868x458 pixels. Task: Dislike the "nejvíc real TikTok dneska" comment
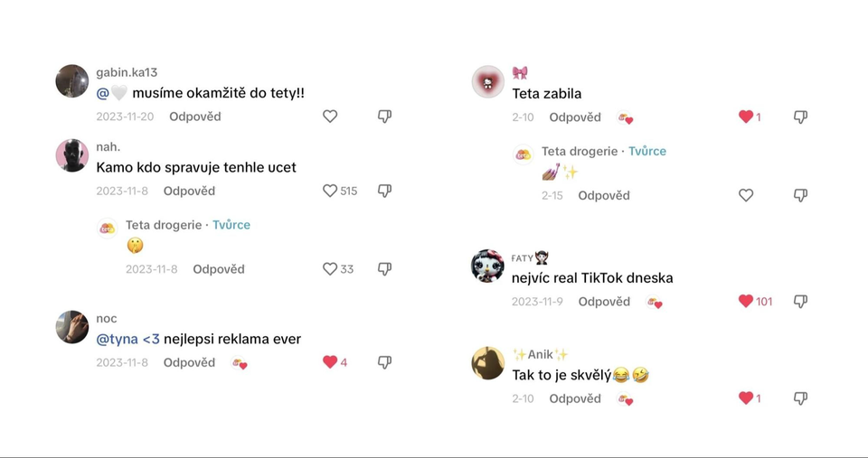[x=800, y=302]
